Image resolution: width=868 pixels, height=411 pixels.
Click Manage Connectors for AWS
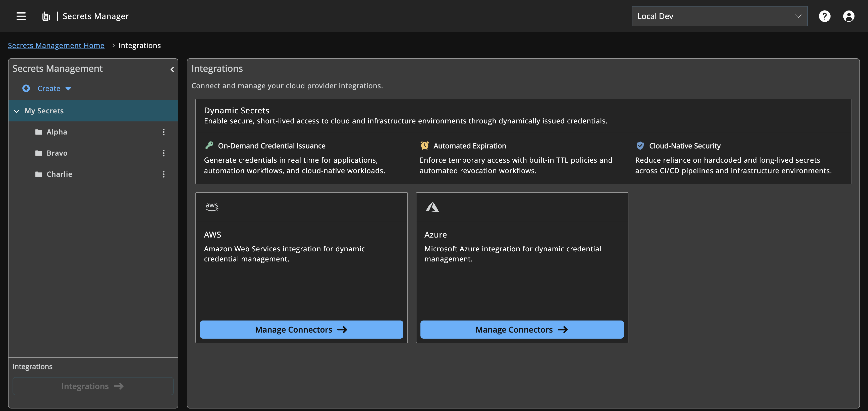[301, 329]
